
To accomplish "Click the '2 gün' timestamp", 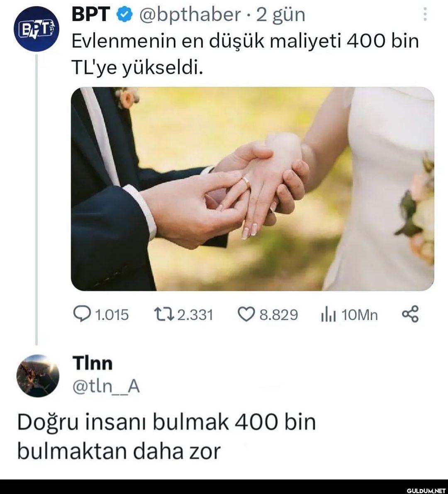I will tap(281, 15).
